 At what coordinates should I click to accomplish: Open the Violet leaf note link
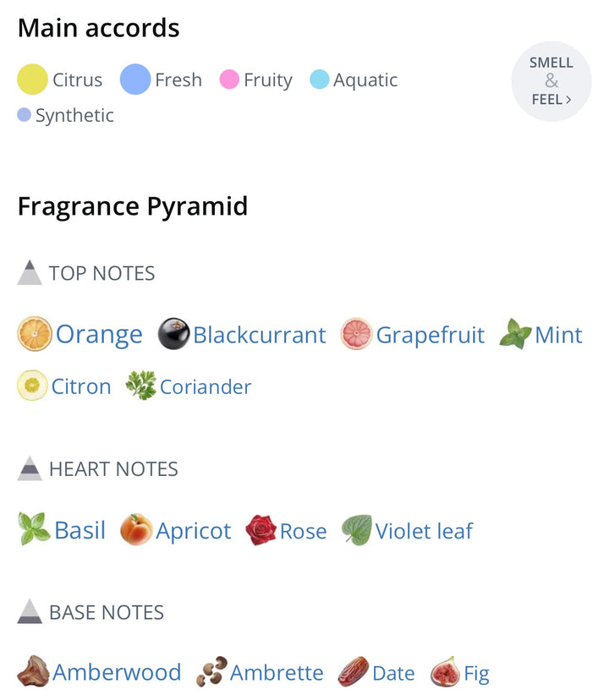(x=424, y=531)
